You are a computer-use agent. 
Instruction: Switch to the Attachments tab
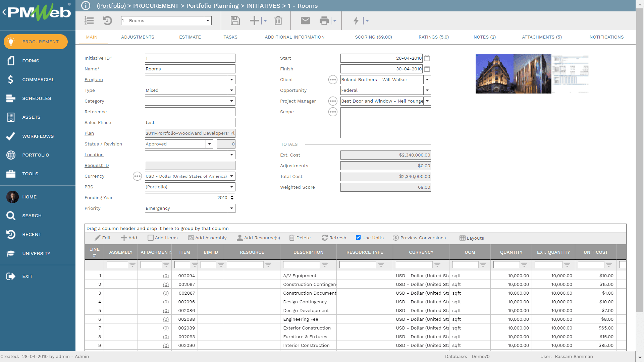[x=541, y=37]
